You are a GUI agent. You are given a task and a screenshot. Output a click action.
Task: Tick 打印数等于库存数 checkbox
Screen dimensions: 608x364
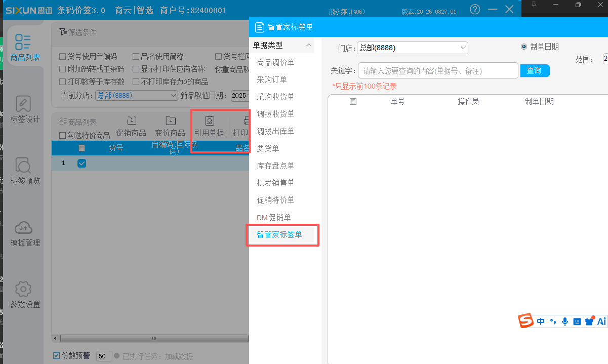[x=63, y=82]
